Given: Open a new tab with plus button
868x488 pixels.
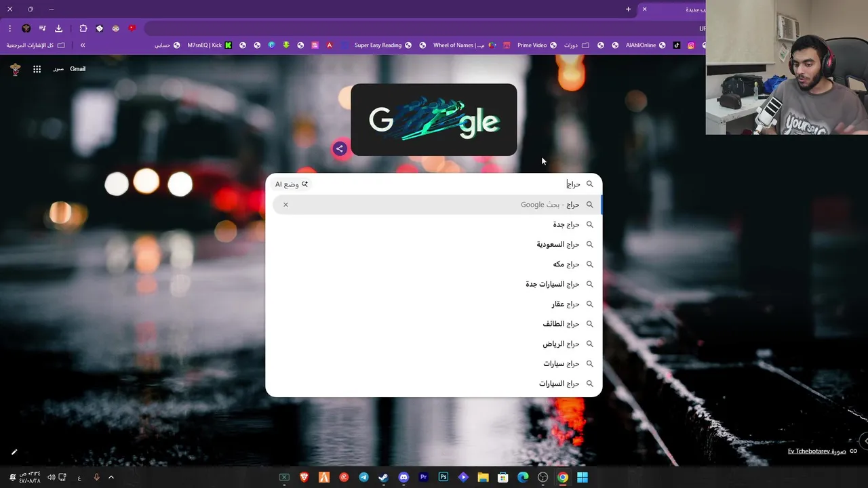Looking at the screenshot, I should [x=628, y=9].
